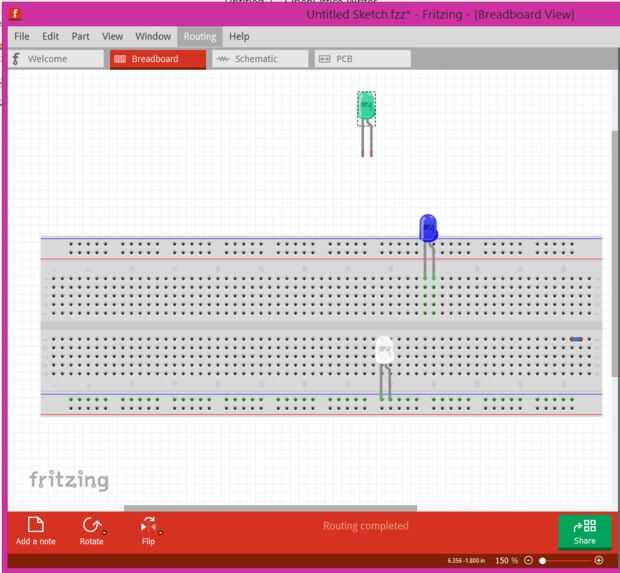Screen dimensions: 620x573
Task: Click the zoom out magnifier icon
Action: click(x=528, y=560)
